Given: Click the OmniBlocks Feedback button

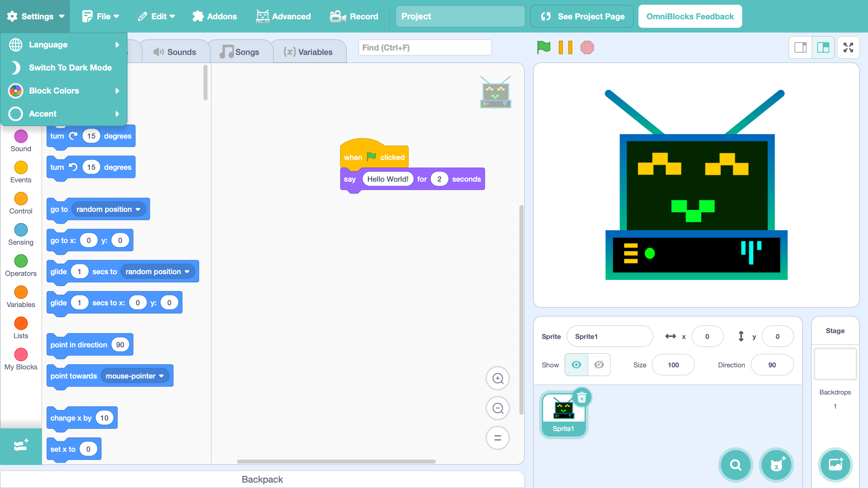Looking at the screenshot, I should pos(690,16).
